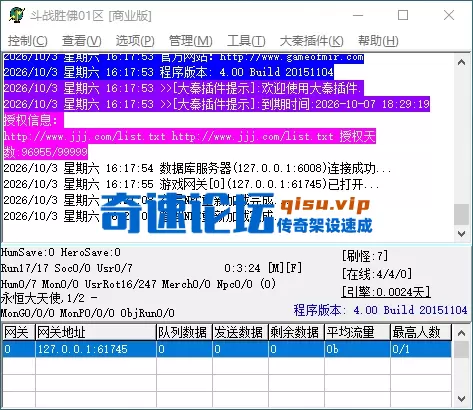The height and width of the screenshot is (410, 473).
Task: Click the HumSave:0 HeroSave:0 status line
Action: [x=61, y=252]
